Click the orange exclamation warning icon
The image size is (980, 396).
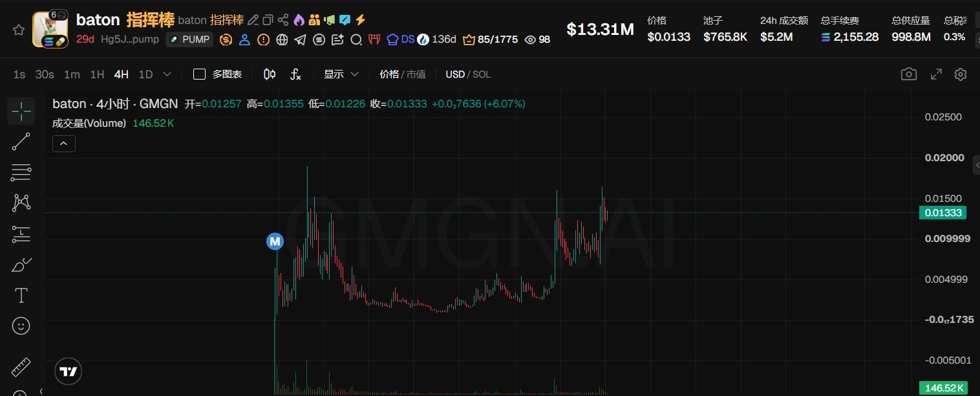click(263, 39)
